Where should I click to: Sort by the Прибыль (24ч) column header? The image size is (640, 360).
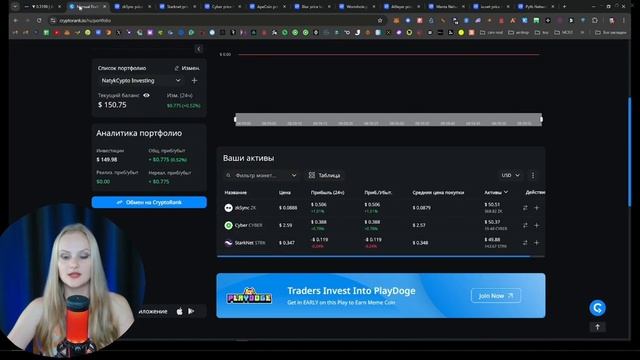pos(327,192)
